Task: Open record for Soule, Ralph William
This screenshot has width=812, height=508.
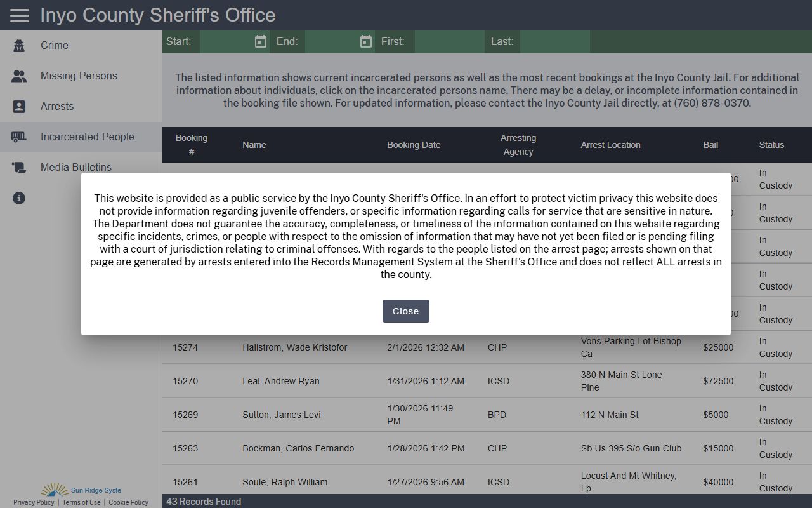Action: coord(285,482)
